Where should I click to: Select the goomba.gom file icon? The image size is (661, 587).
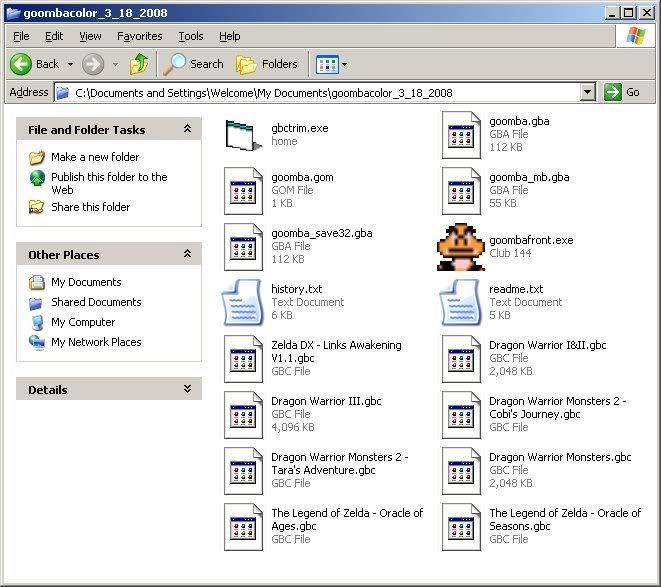tap(243, 191)
